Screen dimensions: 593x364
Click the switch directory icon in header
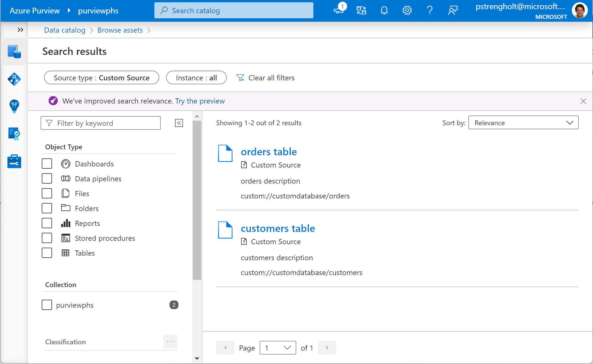pyautogui.click(x=361, y=11)
